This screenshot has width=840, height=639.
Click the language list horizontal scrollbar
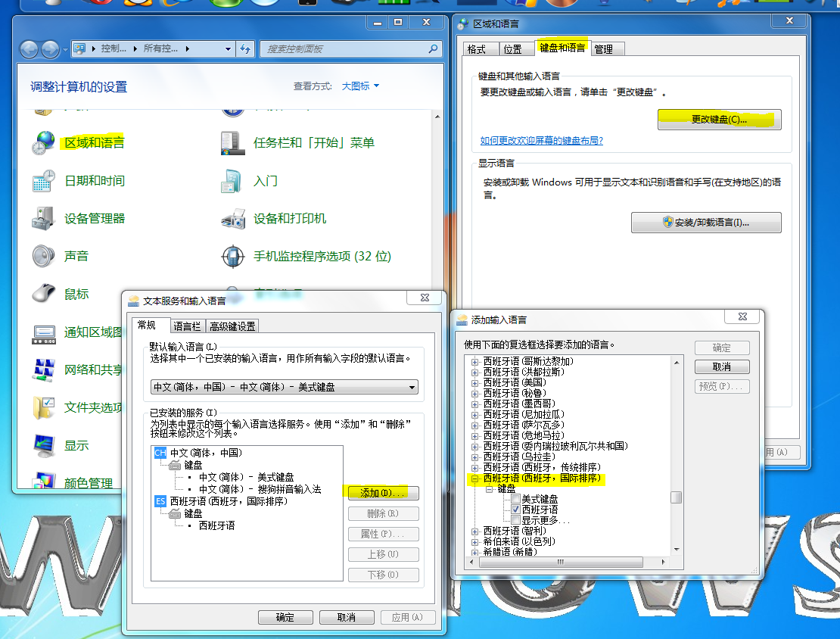coord(560,563)
